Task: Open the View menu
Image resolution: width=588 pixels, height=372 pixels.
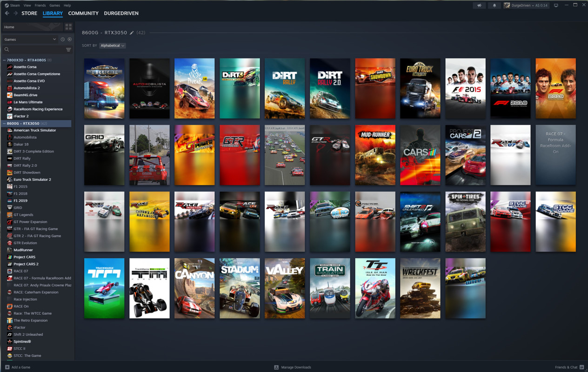Action: [x=27, y=5]
